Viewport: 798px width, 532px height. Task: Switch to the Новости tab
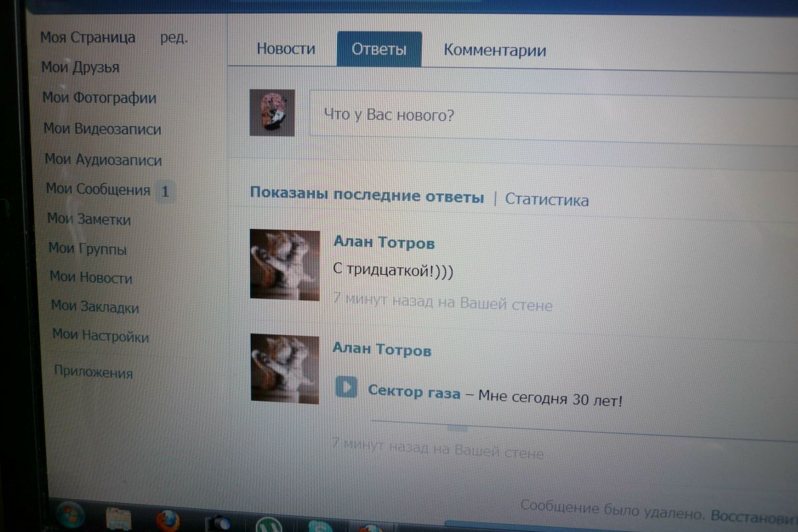(286, 49)
